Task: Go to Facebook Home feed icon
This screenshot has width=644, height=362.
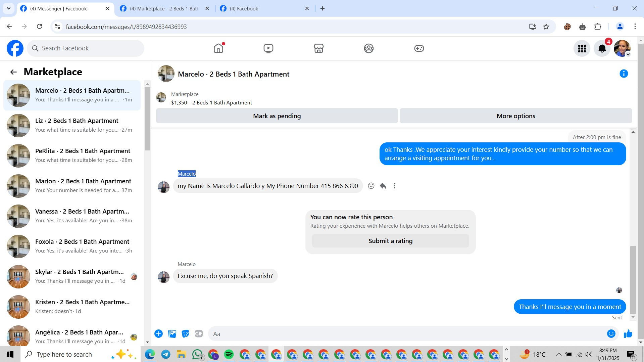Action: tap(218, 48)
